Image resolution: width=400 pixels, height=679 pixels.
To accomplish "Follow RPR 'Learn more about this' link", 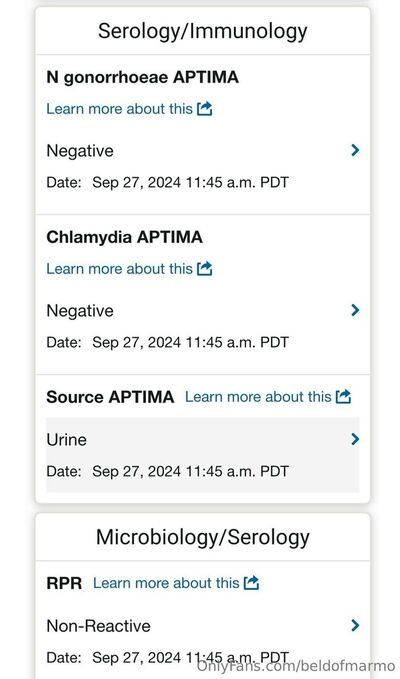I will [x=166, y=583].
